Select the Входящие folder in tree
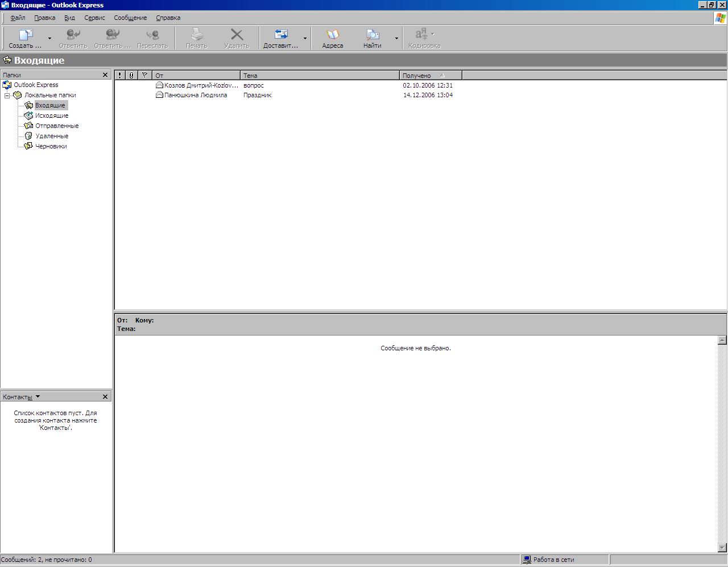 [x=50, y=105]
